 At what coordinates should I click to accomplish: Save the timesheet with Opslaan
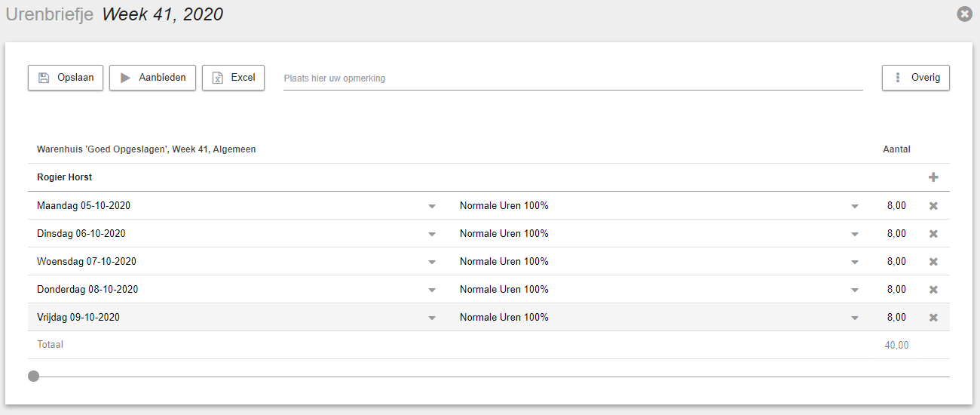[x=66, y=78]
